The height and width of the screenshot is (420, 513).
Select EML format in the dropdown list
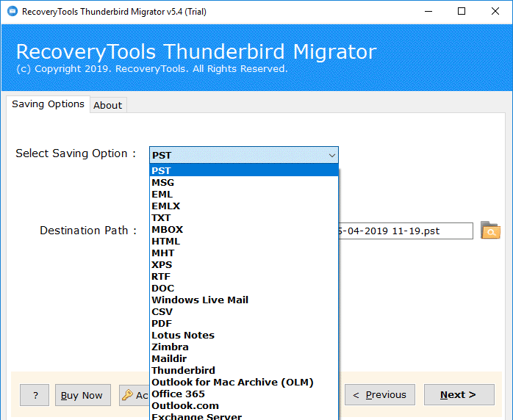(244, 194)
